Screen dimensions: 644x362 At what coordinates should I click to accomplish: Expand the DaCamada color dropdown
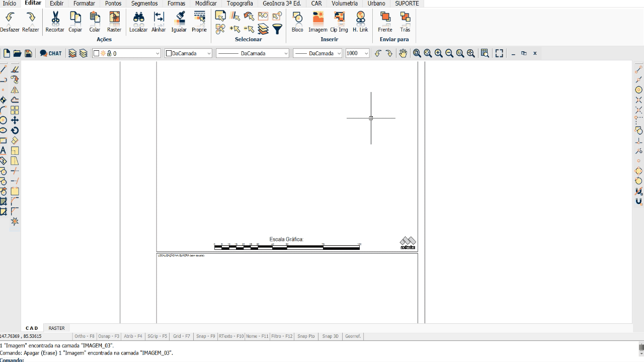(x=189, y=53)
